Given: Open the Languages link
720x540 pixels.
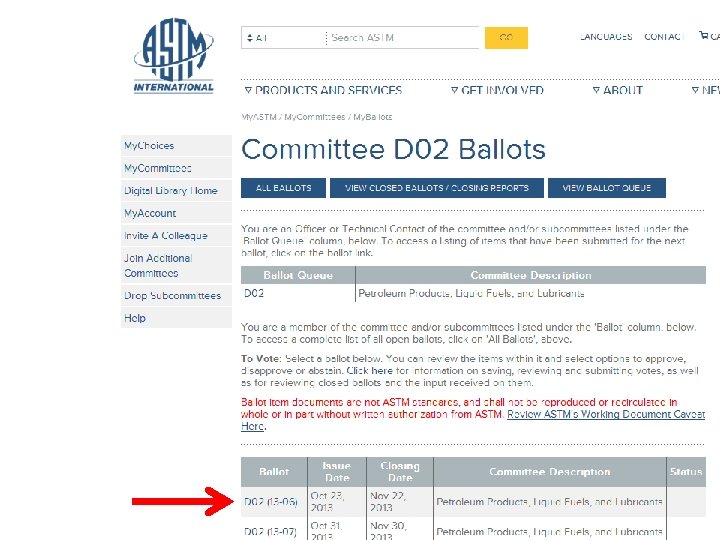Looking at the screenshot, I should pos(606,37).
